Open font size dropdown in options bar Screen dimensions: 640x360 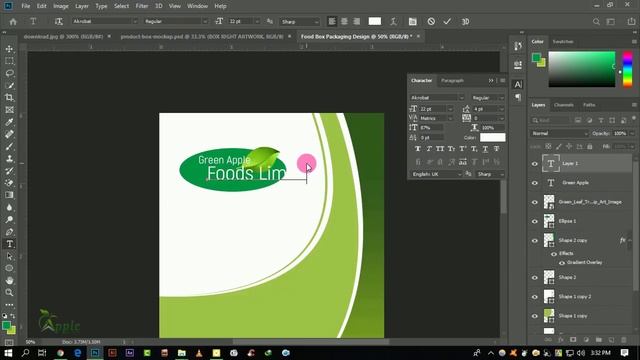(x=257, y=21)
